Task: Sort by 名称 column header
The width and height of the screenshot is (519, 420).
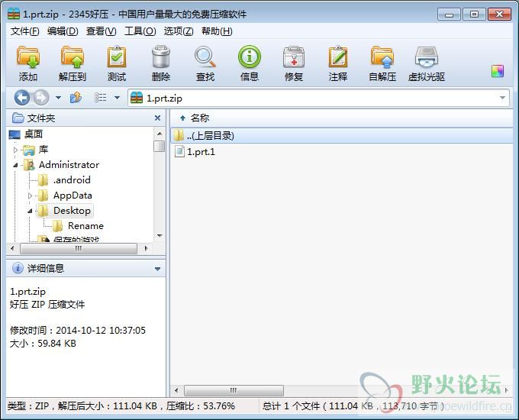Action: tap(200, 118)
